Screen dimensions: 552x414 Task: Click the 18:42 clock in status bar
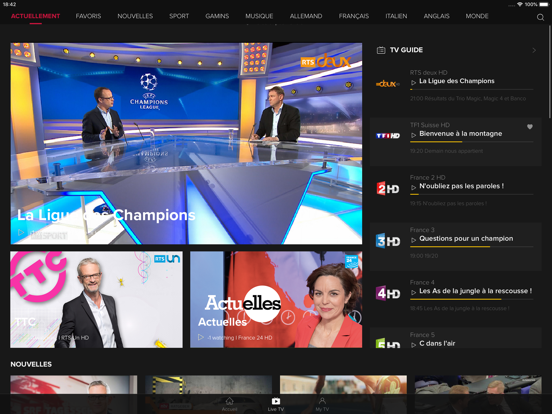click(10, 4)
